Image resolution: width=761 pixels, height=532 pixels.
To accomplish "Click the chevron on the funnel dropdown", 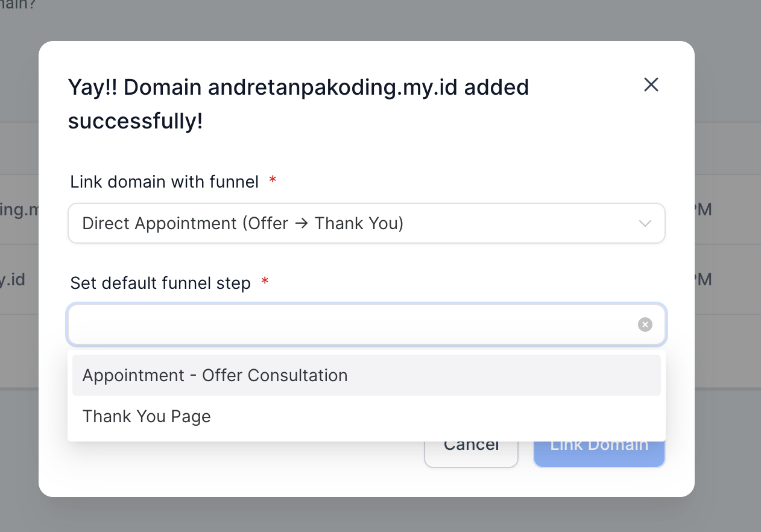I will pos(645,223).
